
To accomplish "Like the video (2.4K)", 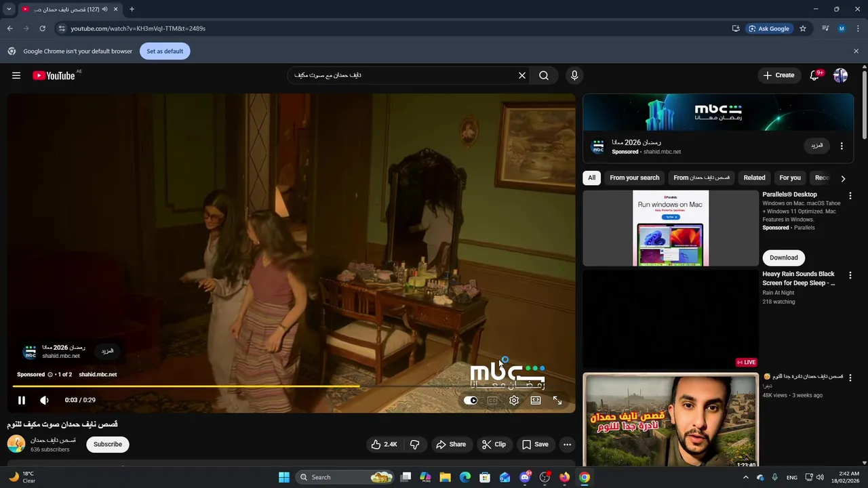I will pos(384,445).
